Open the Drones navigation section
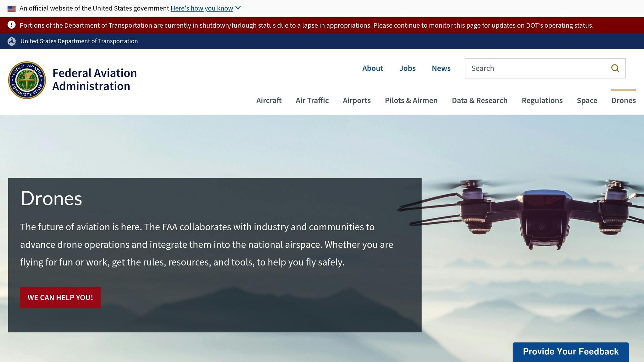644x362 pixels. [x=624, y=100]
